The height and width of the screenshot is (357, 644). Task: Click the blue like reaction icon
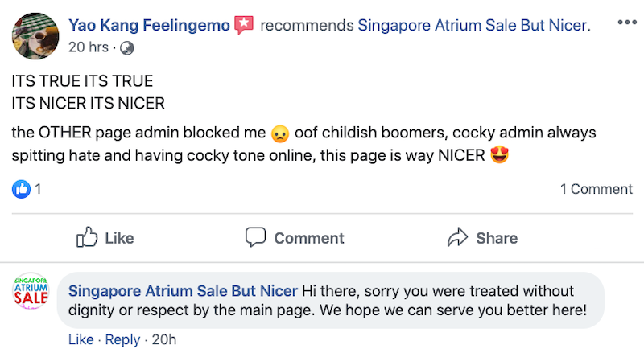(21, 190)
